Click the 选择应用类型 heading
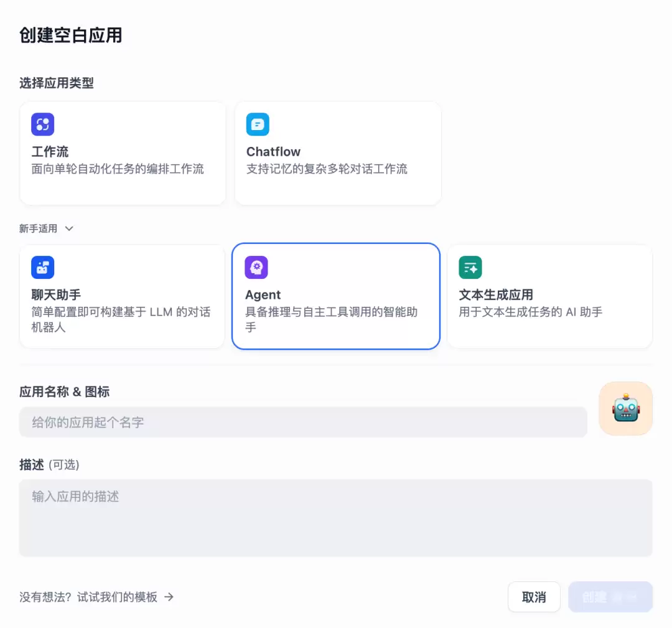Image resolution: width=672 pixels, height=628 pixels. click(57, 83)
